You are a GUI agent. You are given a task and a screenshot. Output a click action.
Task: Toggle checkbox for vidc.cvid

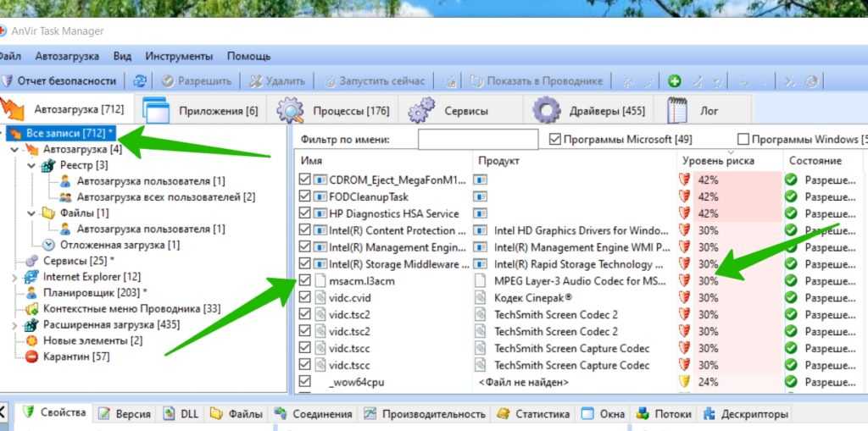tap(304, 298)
